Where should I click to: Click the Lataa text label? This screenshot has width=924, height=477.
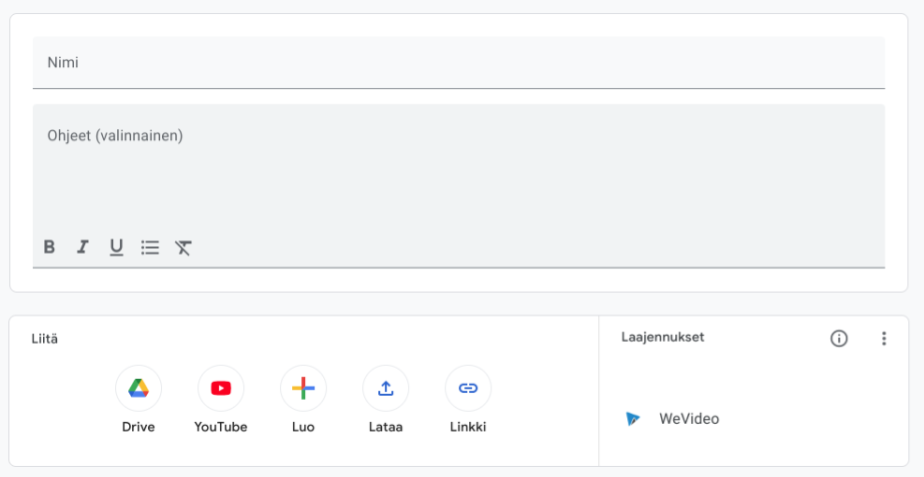point(386,427)
